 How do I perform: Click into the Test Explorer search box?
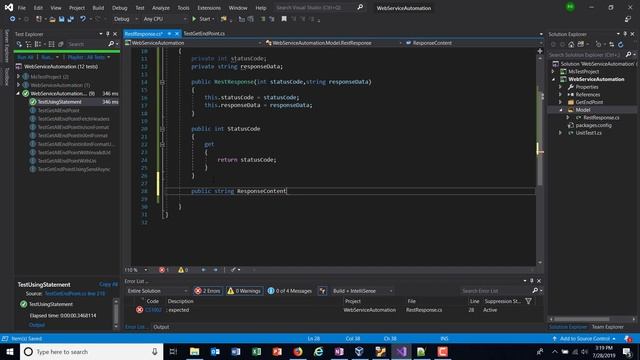[87, 44]
